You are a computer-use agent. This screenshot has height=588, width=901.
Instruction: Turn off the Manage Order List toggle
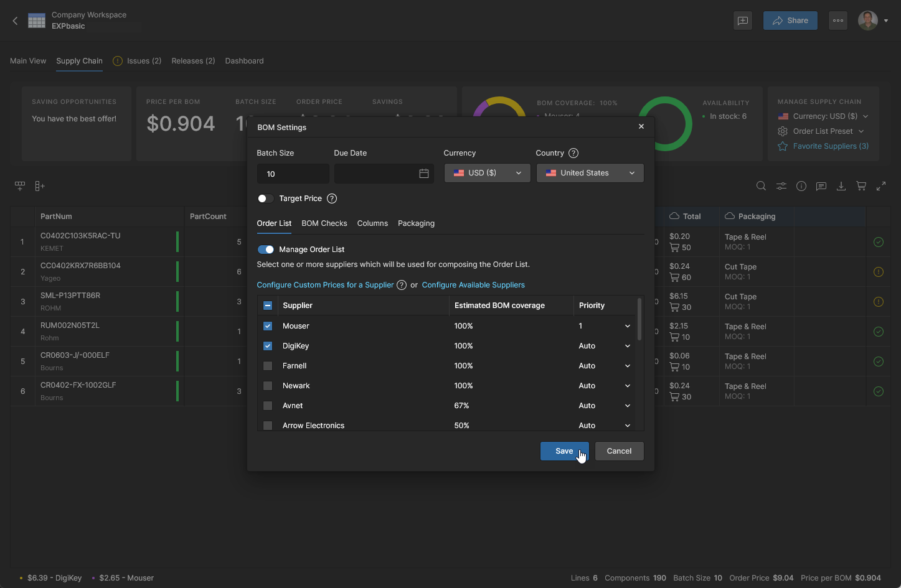[x=266, y=250]
